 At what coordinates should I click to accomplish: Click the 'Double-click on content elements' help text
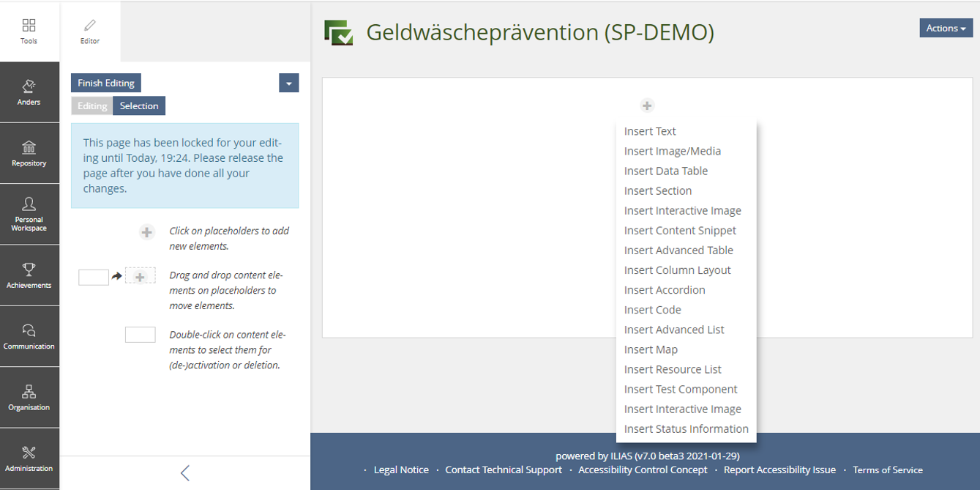pyautogui.click(x=228, y=349)
